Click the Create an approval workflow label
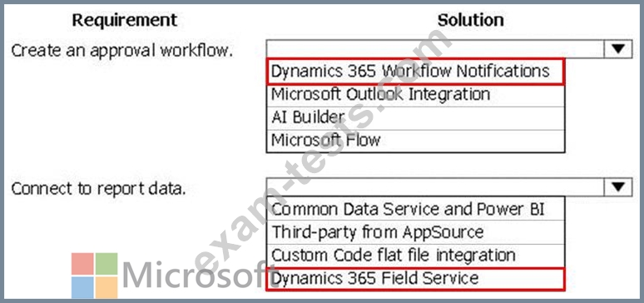Viewport: 644px width, 303px height. pyautogui.click(x=121, y=51)
